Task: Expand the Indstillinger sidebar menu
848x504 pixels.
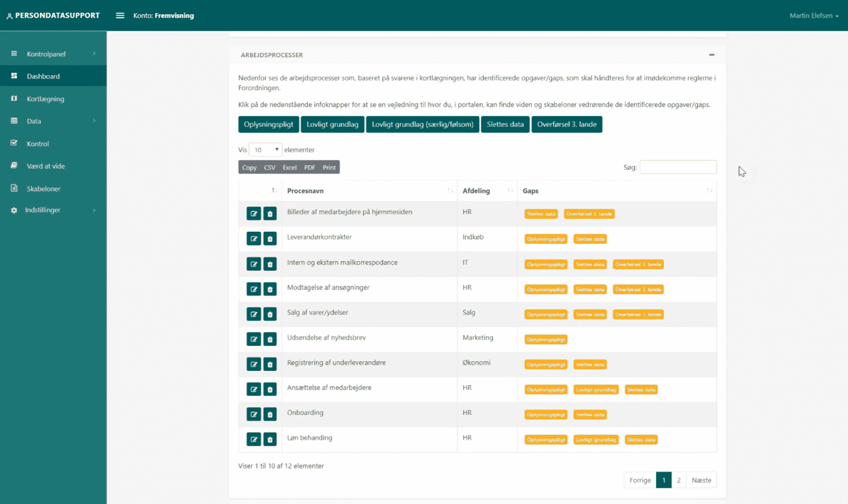Action: pos(53,210)
